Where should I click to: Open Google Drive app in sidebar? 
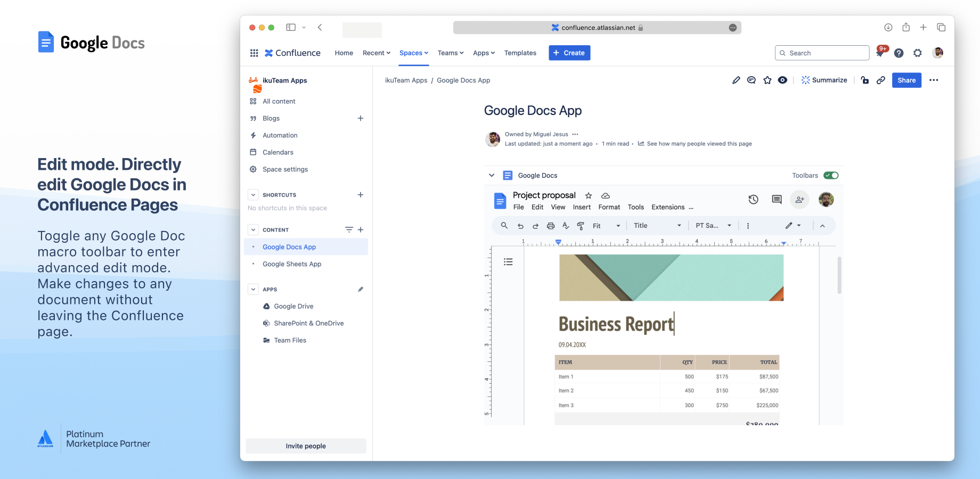(x=293, y=307)
